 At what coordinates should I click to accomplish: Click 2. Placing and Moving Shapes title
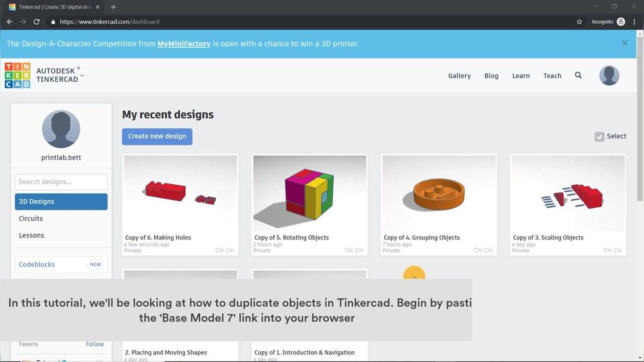(166, 352)
